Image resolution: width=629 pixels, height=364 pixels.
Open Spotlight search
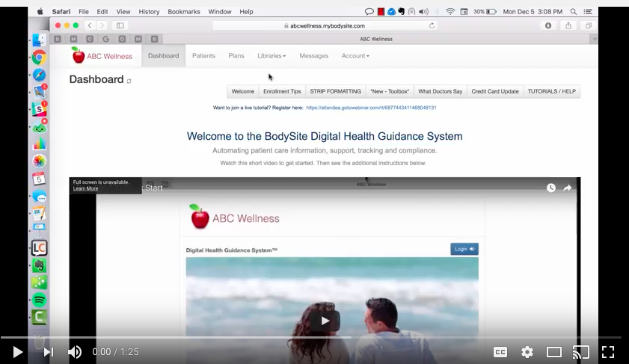click(x=574, y=12)
